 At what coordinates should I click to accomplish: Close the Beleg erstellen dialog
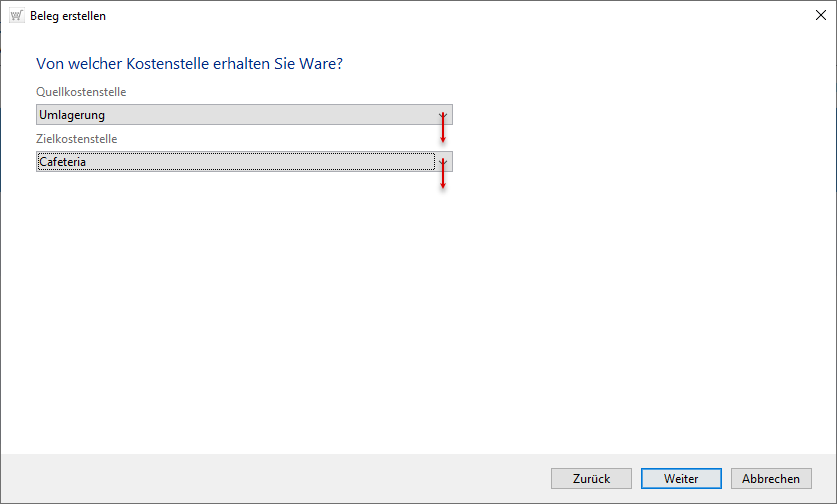click(x=819, y=15)
